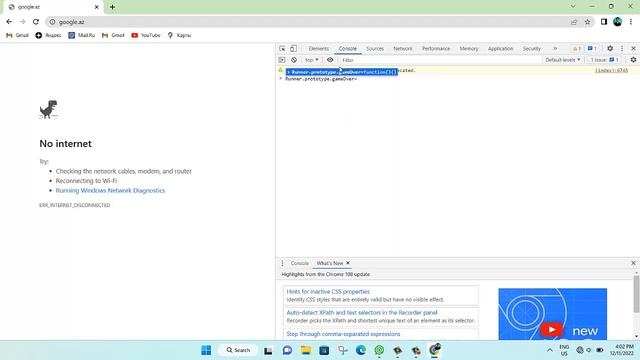
Task: Open the Карты bookmark
Action: 179,36
